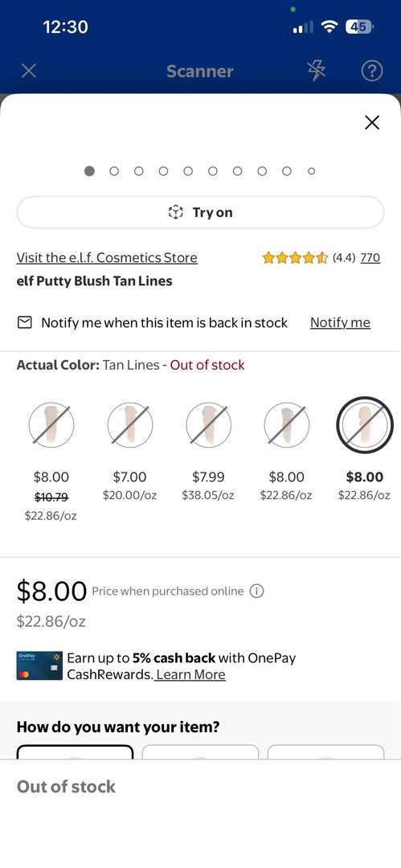Tap the Try on button
The width and height of the screenshot is (401, 868).
click(x=201, y=212)
